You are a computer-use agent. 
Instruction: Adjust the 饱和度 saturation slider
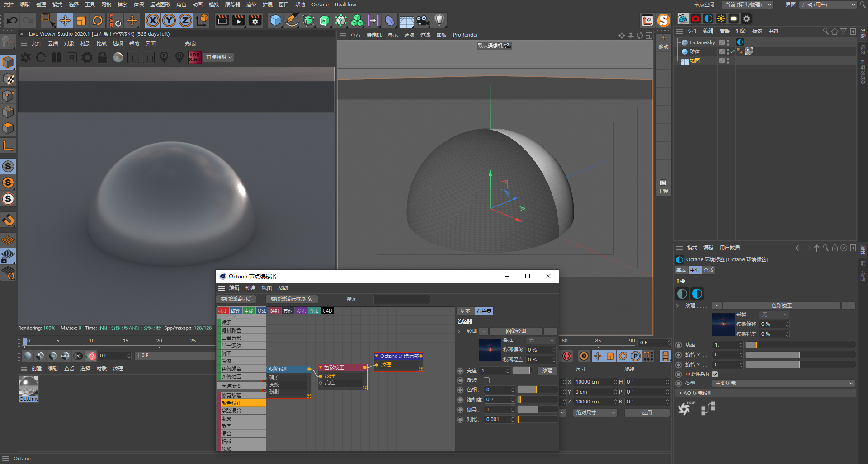point(537,399)
